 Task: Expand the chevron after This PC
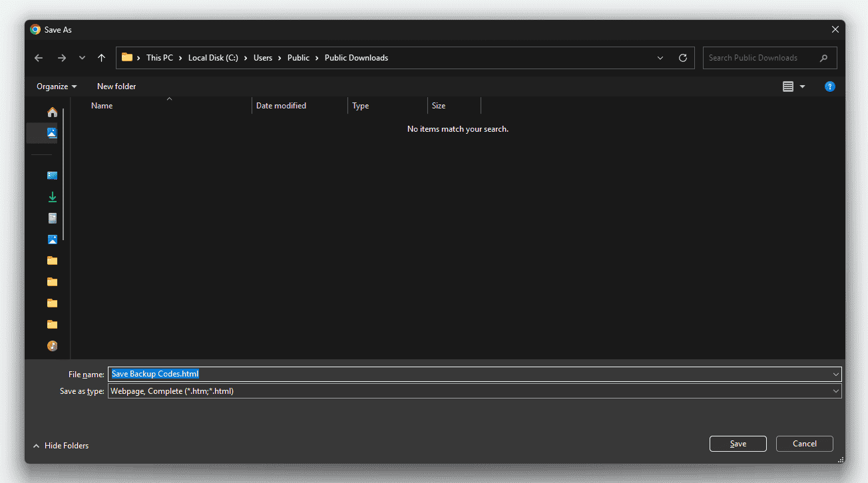pyautogui.click(x=180, y=58)
